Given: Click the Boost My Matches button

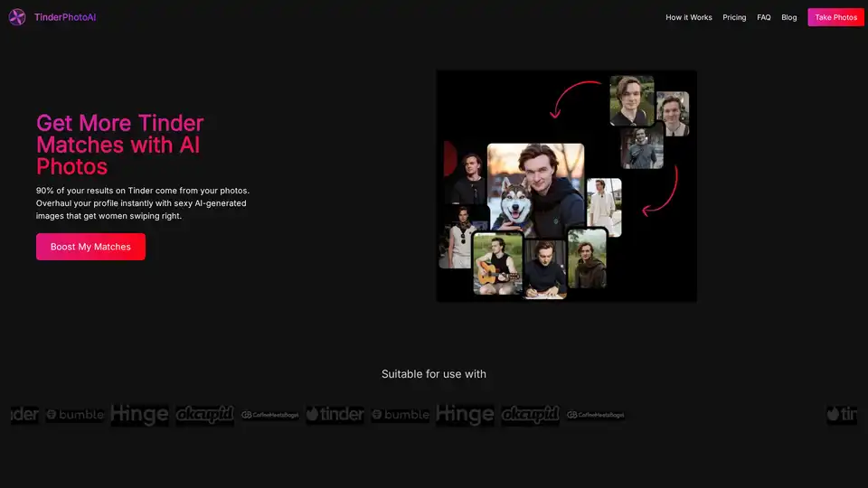Looking at the screenshot, I should coord(90,247).
